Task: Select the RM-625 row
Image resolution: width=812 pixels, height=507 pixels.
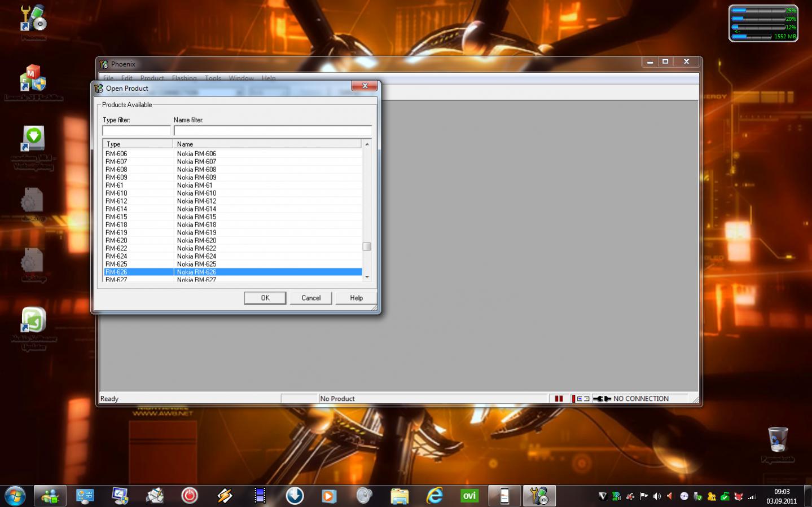Action: coord(232,264)
